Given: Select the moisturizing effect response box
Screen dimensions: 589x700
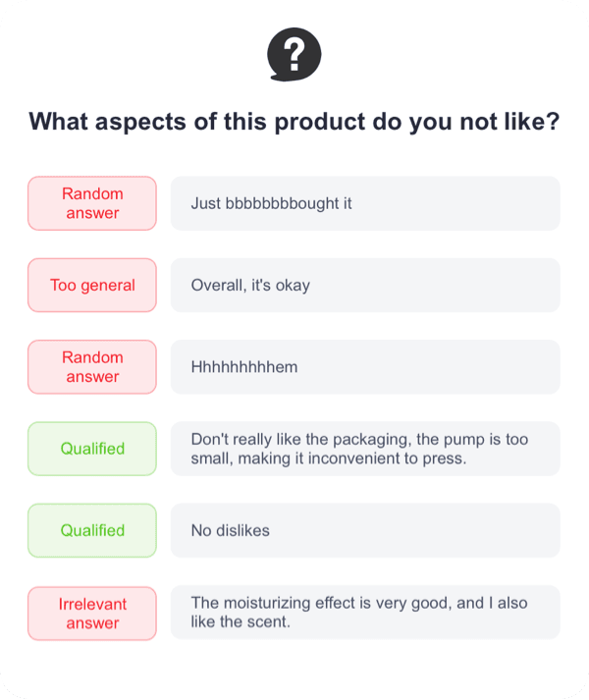Looking at the screenshot, I should coord(365,612).
